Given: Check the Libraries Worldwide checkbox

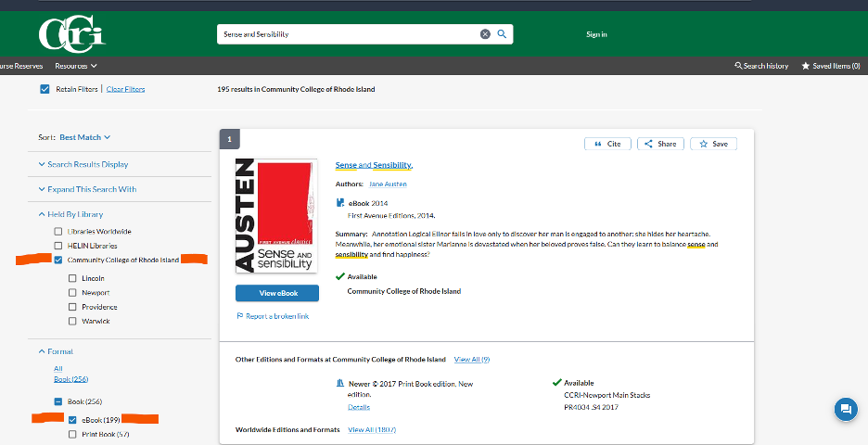Looking at the screenshot, I should tap(58, 231).
